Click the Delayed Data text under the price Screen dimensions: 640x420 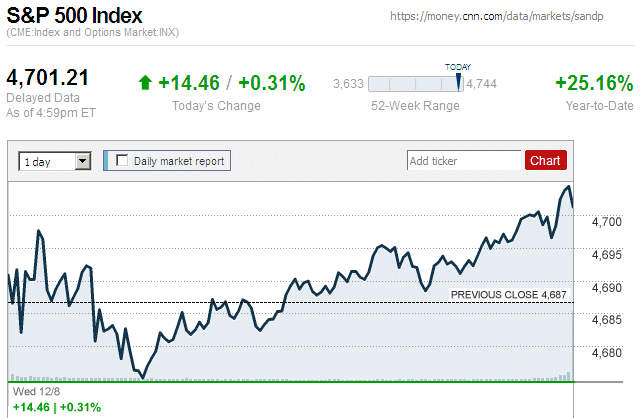pyautogui.click(x=42, y=98)
